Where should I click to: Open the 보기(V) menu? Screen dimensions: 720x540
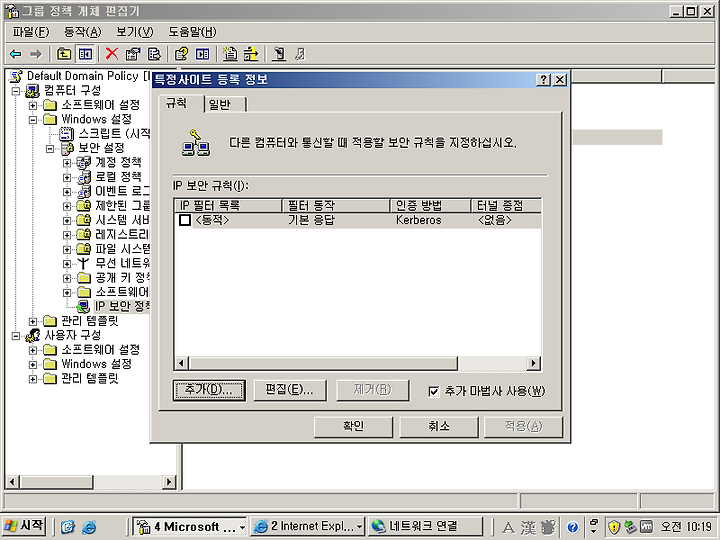click(135, 32)
